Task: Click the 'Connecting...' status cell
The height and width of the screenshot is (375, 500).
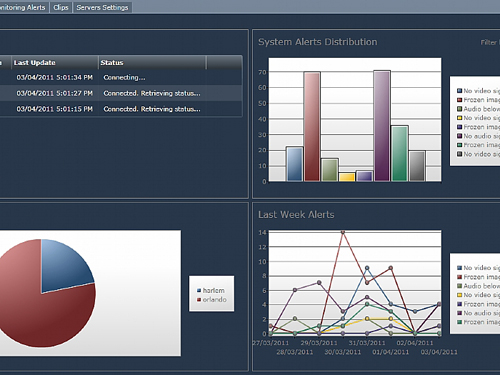Action: click(124, 77)
